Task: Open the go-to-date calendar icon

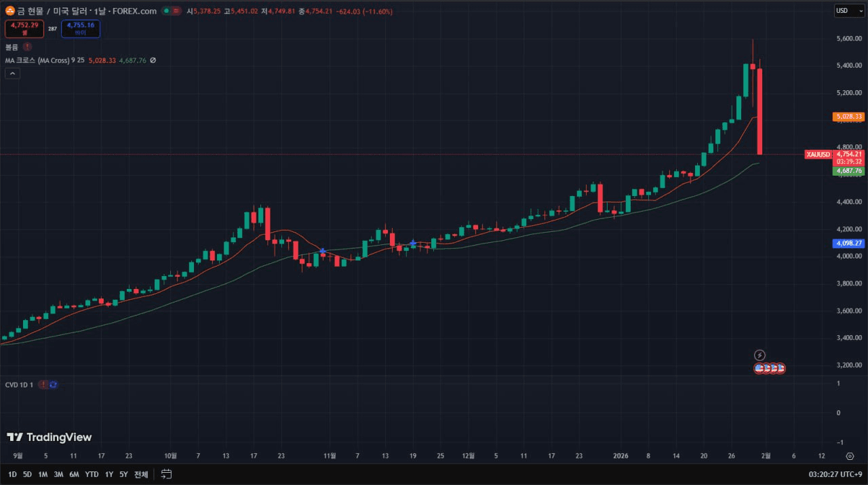Action: [166, 474]
